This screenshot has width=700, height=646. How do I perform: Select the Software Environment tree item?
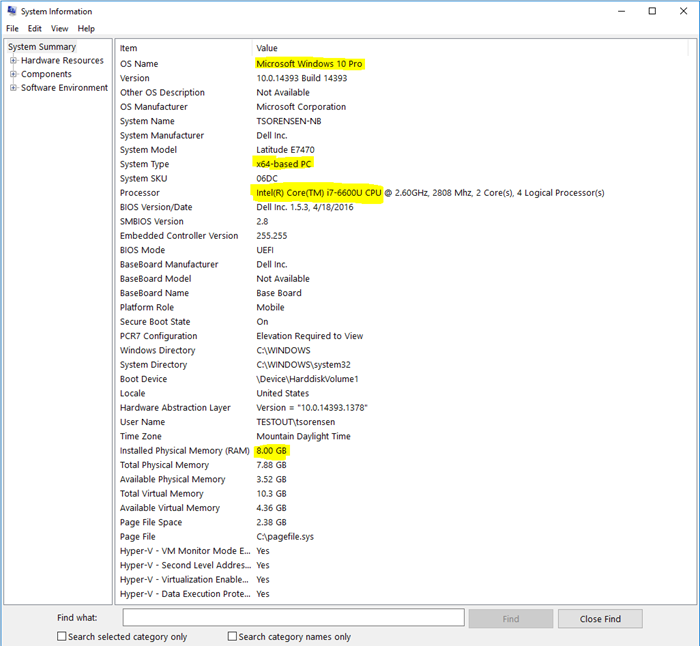(64, 88)
